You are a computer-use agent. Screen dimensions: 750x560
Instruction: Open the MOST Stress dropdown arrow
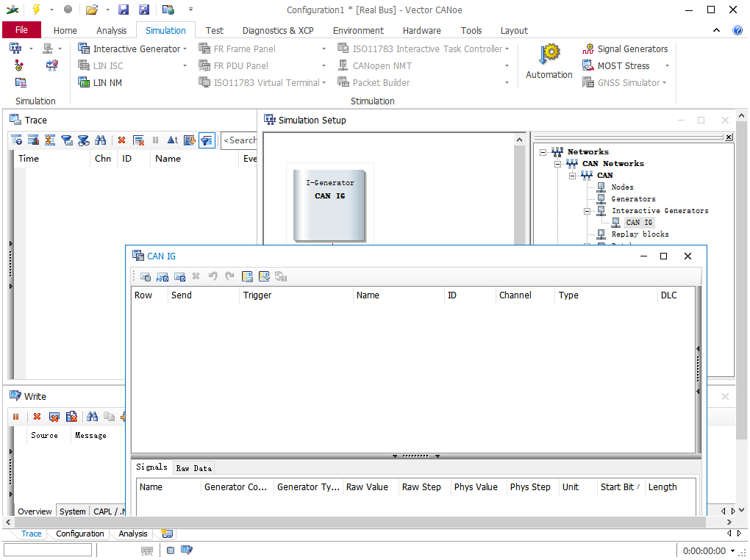coord(667,66)
